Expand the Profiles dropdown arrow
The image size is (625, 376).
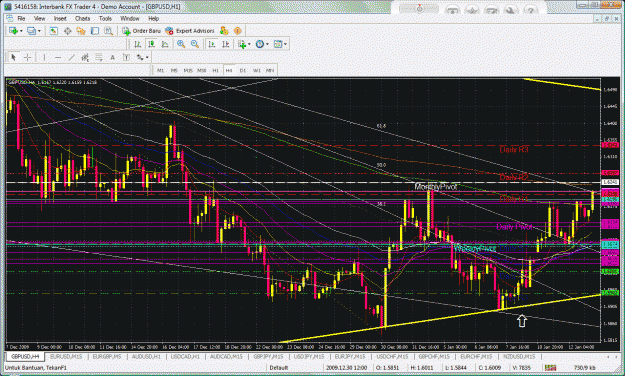[39, 31]
